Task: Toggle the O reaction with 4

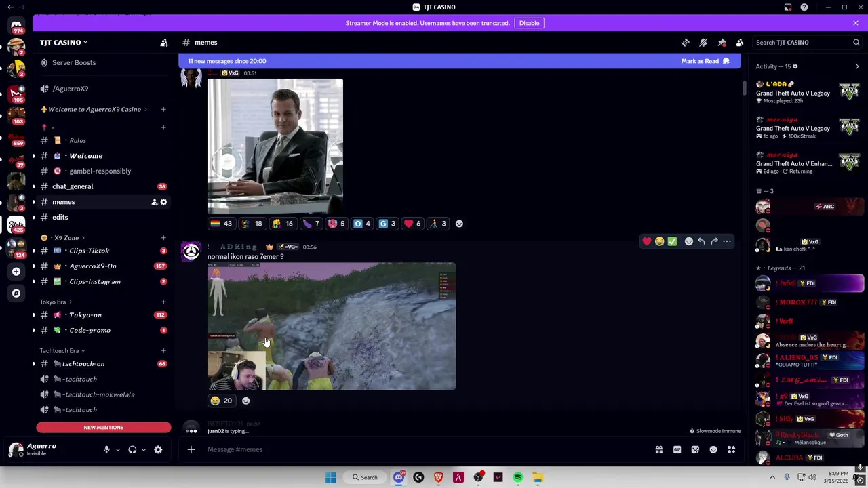Action: 362,224
